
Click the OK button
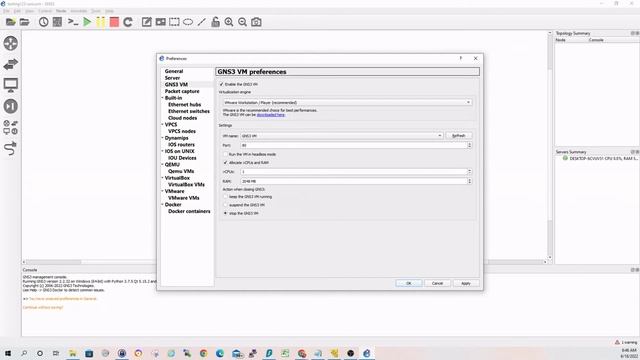tap(409, 283)
